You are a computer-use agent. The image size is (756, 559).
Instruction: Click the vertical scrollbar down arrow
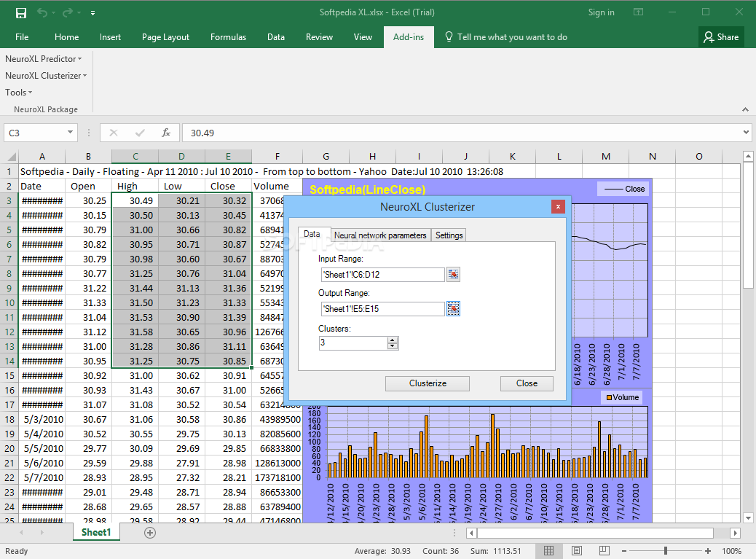748,518
